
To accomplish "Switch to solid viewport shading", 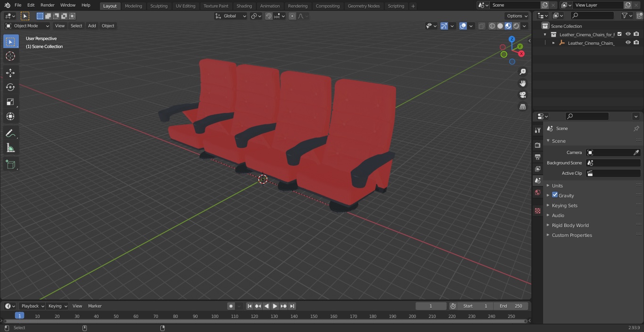I will pyautogui.click(x=500, y=26).
